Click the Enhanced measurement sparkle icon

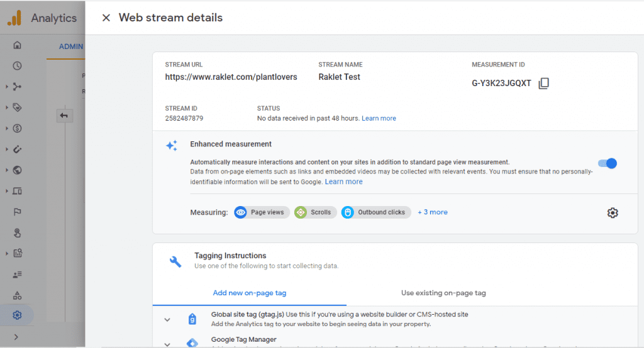(172, 145)
